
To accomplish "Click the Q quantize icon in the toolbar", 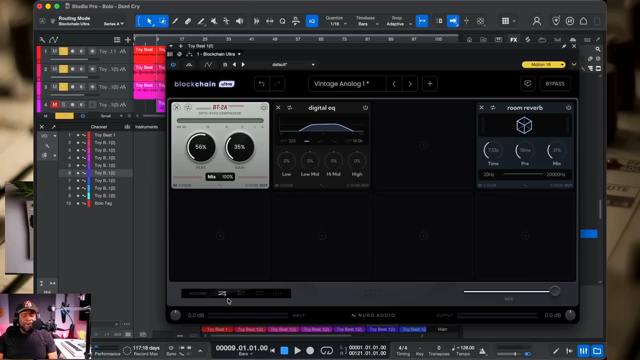I will [282, 21].
